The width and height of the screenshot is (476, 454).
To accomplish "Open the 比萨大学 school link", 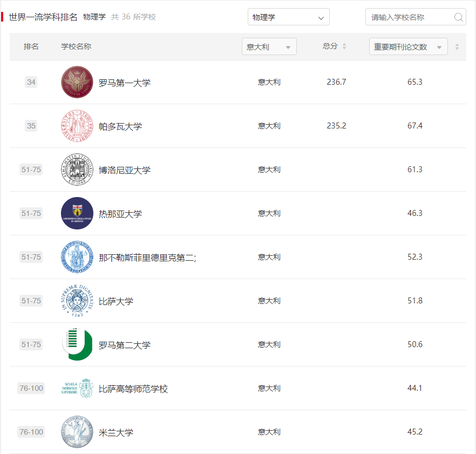I will (116, 301).
